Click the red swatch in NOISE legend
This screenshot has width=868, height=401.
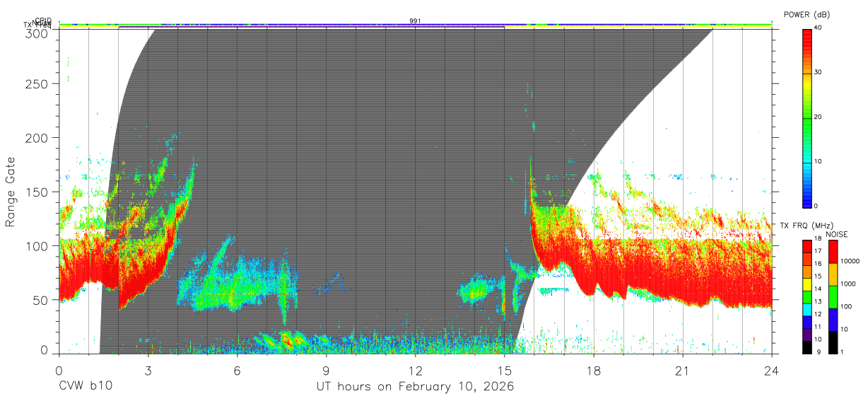[833, 252]
